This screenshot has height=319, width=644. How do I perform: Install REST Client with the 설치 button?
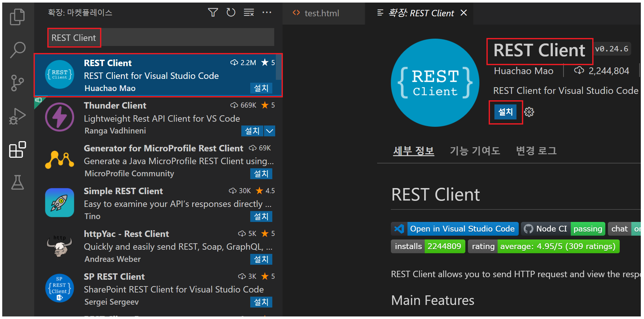click(x=505, y=112)
